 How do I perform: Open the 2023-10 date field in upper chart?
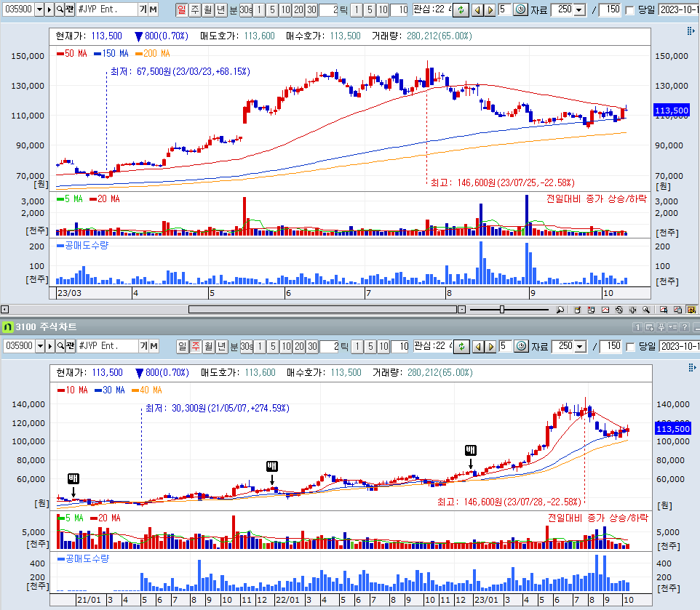click(x=679, y=9)
